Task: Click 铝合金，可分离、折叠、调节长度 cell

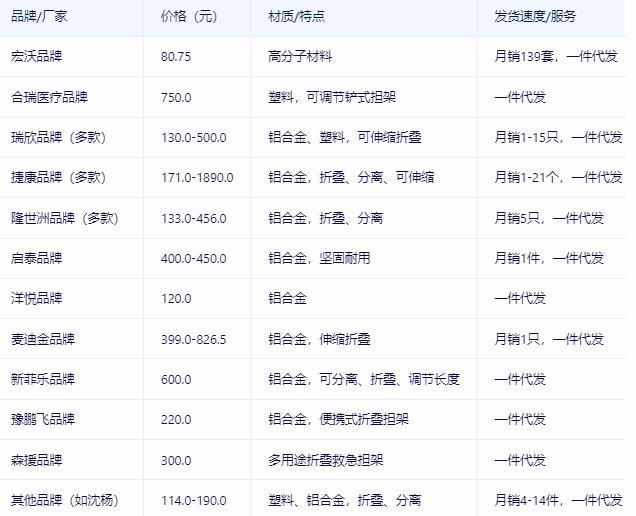Action: [364, 379]
